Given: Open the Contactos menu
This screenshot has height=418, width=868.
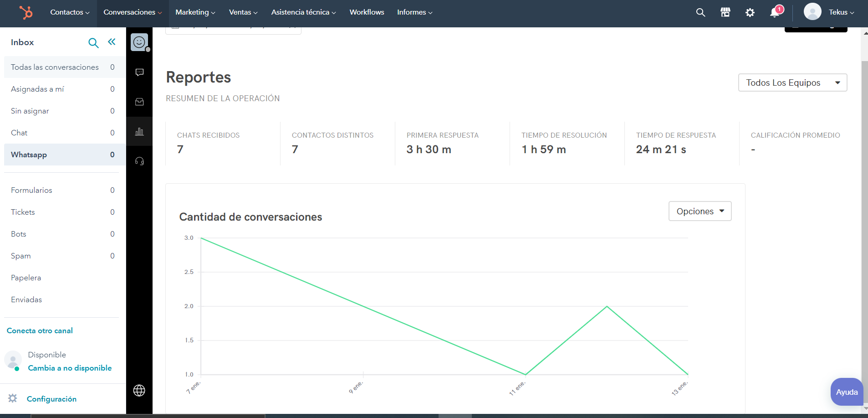Looking at the screenshot, I should 70,12.
